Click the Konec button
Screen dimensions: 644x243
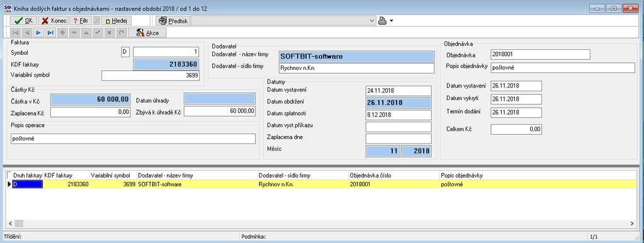click(54, 21)
